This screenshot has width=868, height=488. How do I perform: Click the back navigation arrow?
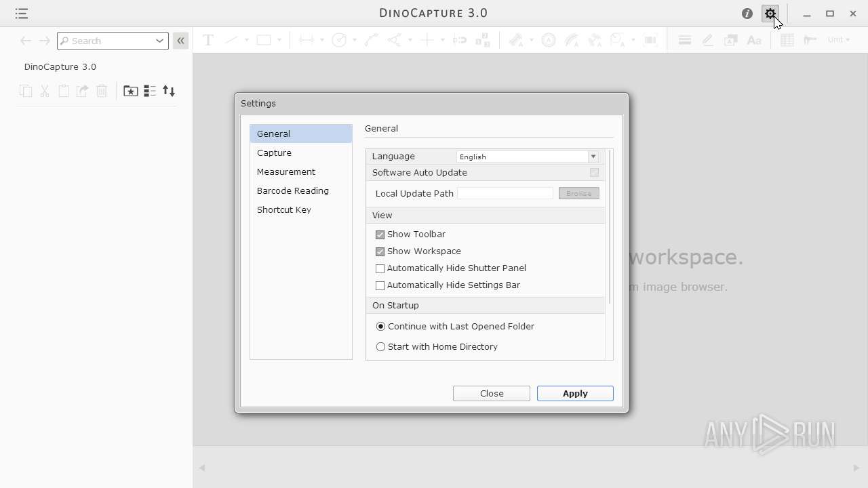(x=26, y=41)
